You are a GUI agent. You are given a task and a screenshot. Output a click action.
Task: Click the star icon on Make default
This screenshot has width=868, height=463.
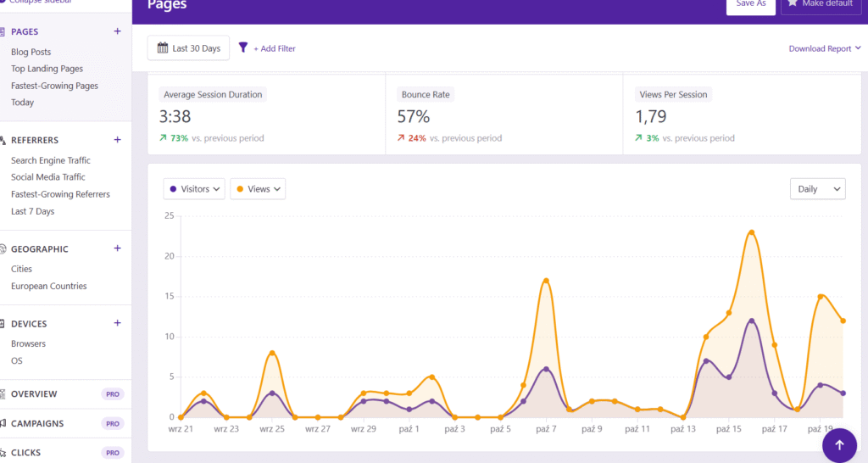793,3
